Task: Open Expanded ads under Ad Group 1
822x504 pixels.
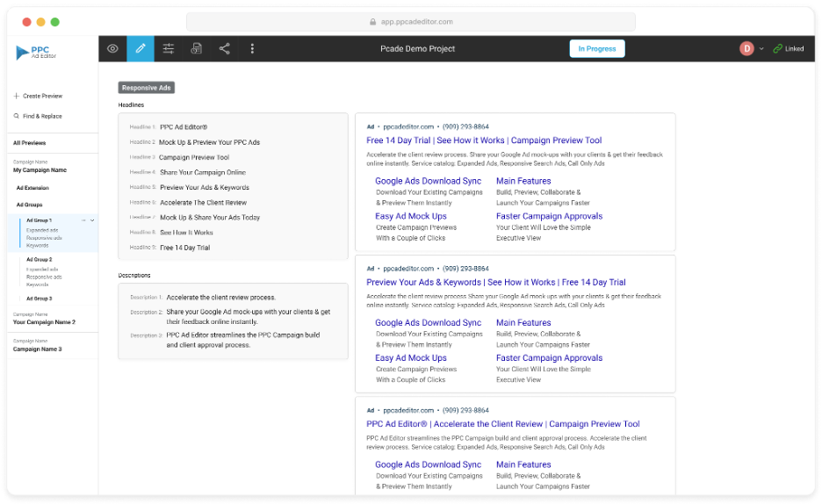Action: (42, 230)
